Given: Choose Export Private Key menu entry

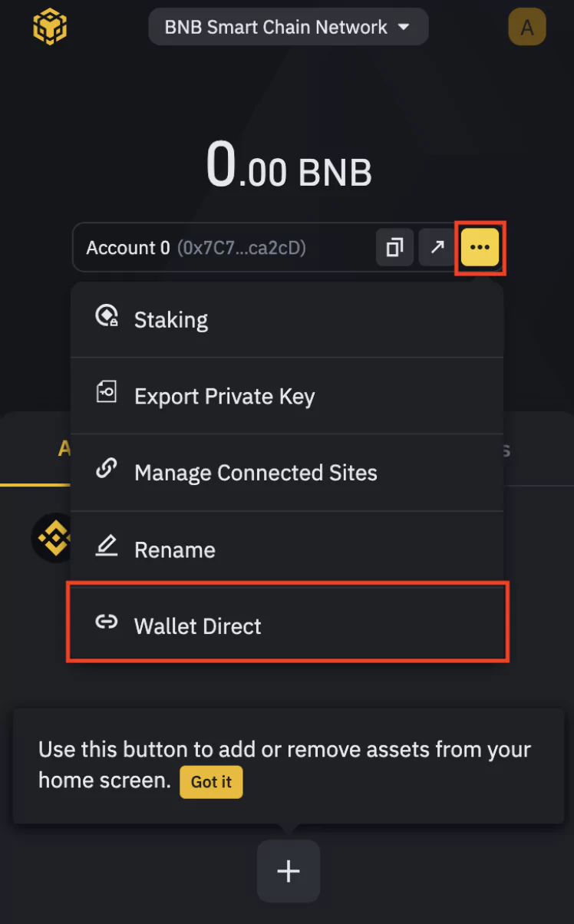Looking at the screenshot, I should (x=287, y=396).
